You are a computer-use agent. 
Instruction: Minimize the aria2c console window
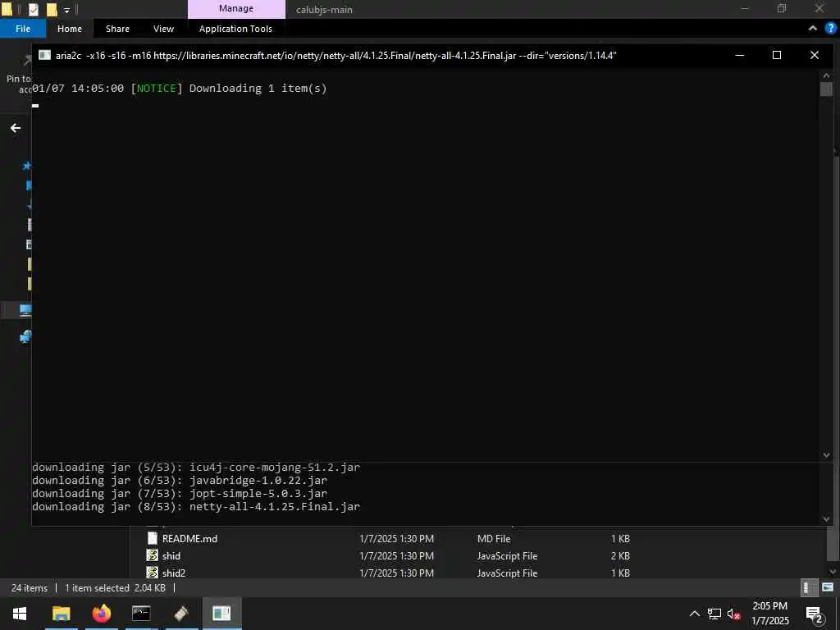739,55
